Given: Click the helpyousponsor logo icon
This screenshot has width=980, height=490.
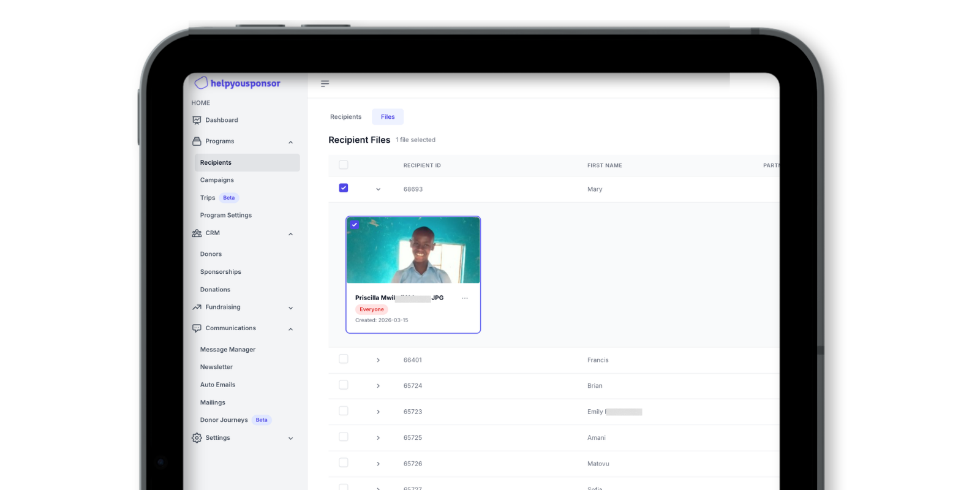Looking at the screenshot, I should click(201, 83).
